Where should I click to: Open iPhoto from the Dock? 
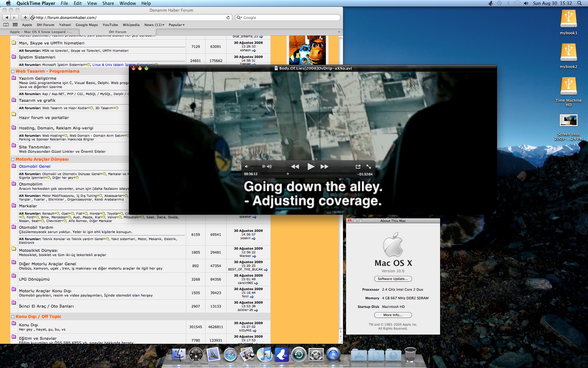[x=247, y=355]
